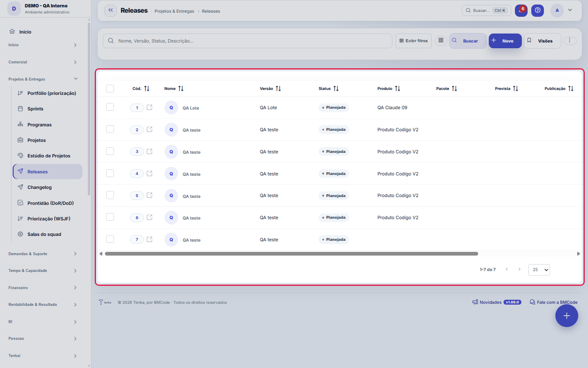Open the three-dot more options menu
The width and height of the screenshot is (588, 368).
tap(570, 40)
